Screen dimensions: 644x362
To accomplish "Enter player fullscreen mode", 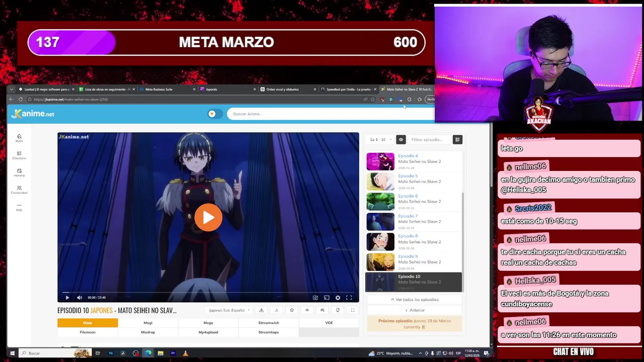I will click(349, 298).
